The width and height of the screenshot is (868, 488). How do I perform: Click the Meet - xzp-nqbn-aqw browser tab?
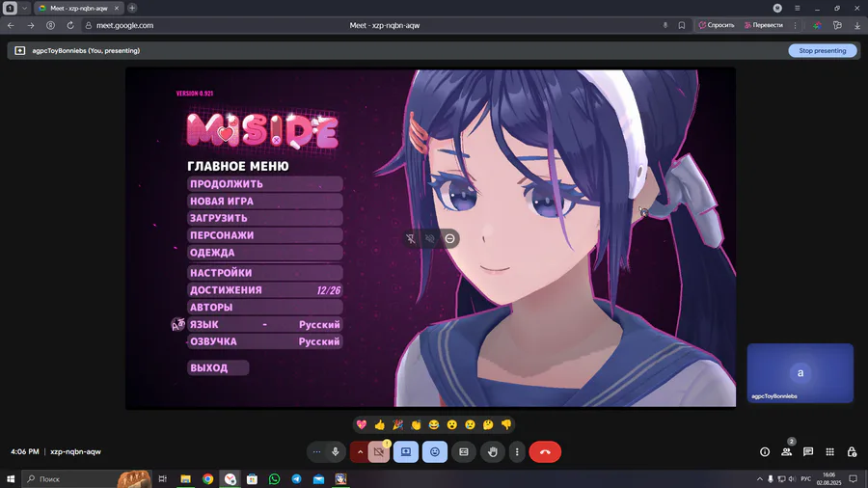79,9
